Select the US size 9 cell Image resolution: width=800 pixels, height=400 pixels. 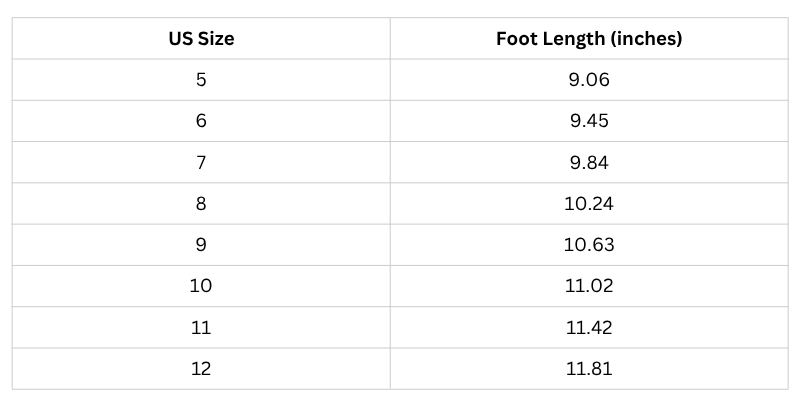201,245
